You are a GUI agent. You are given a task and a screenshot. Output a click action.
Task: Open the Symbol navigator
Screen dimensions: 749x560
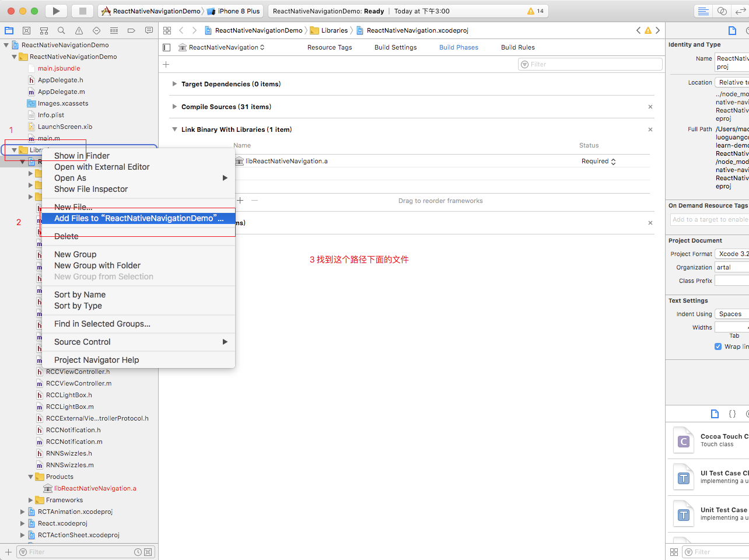44,30
